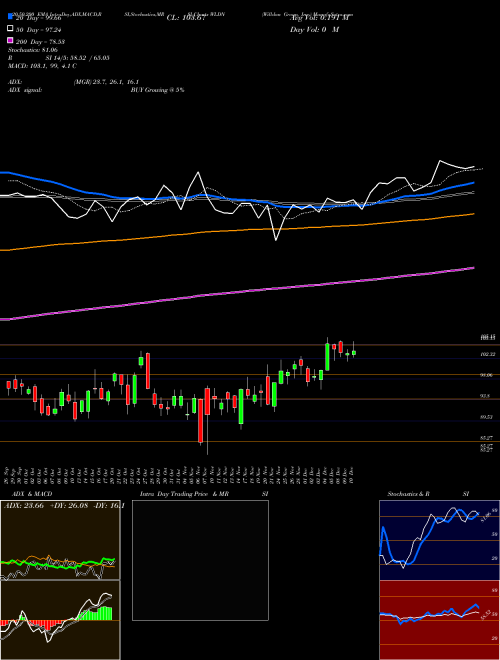The width and height of the screenshot is (500, 660).
Task: Click the 'SI 14/3: 58.52 / 65.03' value
Action: tap(77, 58)
